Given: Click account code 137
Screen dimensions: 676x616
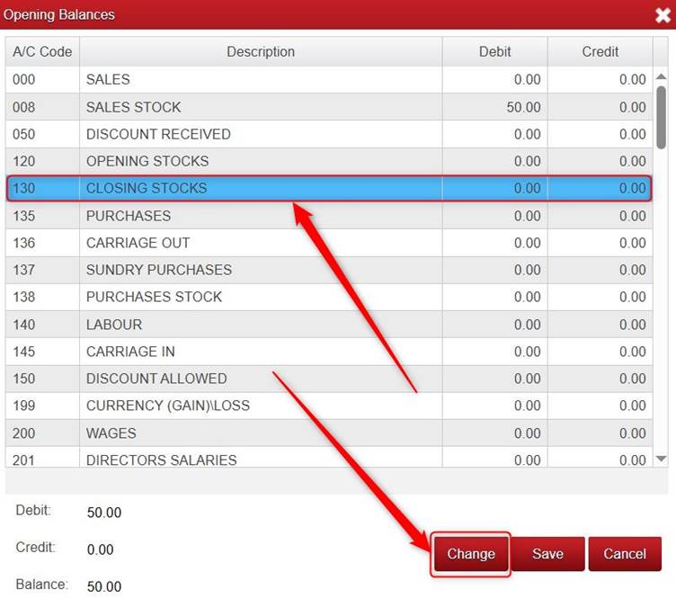Looking at the screenshot, I should (x=23, y=270).
